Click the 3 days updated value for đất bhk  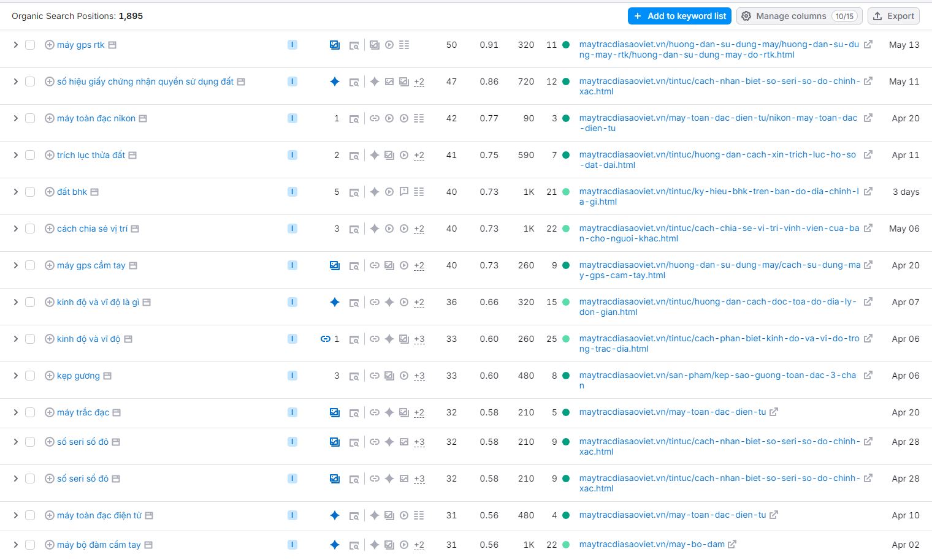pos(906,192)
